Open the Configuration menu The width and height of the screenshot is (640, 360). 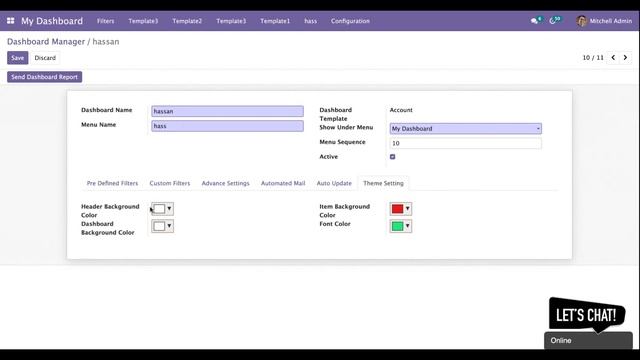[350, 21]
